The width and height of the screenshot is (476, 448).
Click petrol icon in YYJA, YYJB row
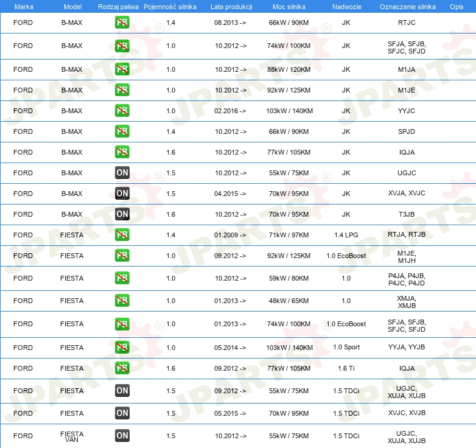pyautogui.click(x=122, y=347)
